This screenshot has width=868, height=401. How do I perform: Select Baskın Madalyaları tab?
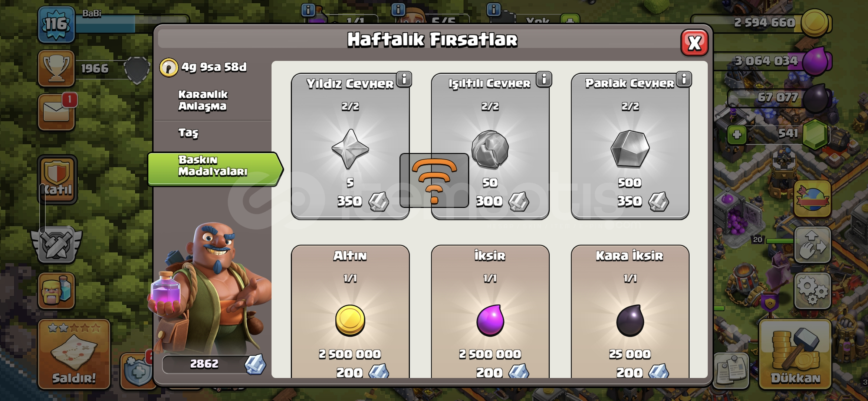tap(215, 169)
